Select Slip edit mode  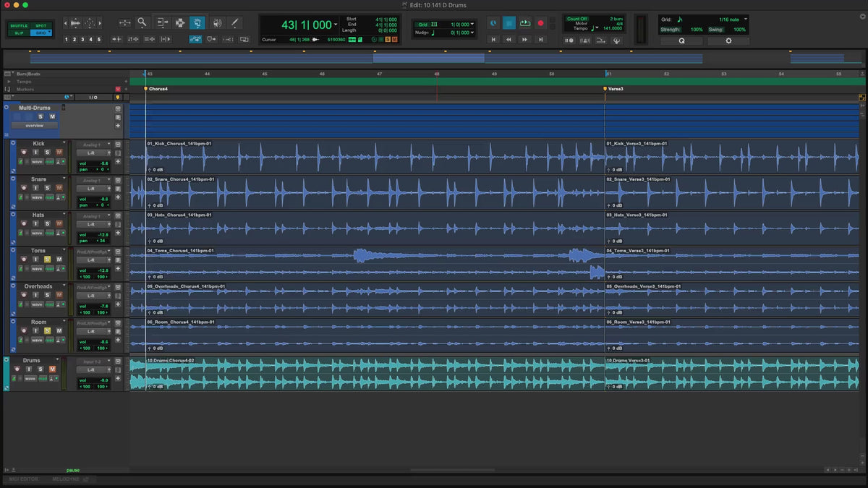pos(19,33)
